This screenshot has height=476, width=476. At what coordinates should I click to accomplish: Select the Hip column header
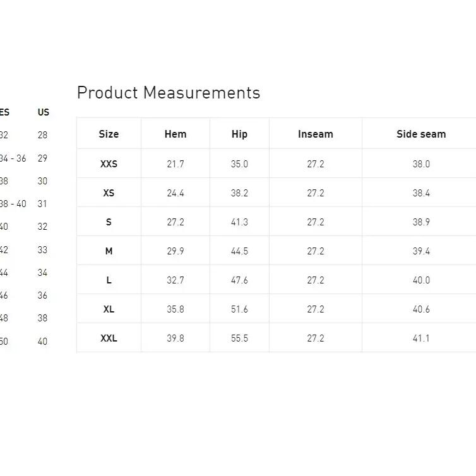239,134
